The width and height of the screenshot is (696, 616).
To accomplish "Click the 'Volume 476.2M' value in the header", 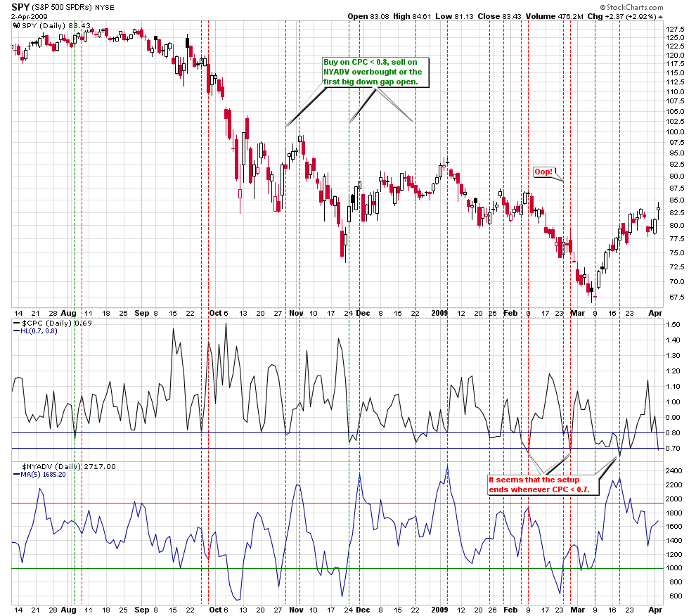I will click(x=555, y=16).
